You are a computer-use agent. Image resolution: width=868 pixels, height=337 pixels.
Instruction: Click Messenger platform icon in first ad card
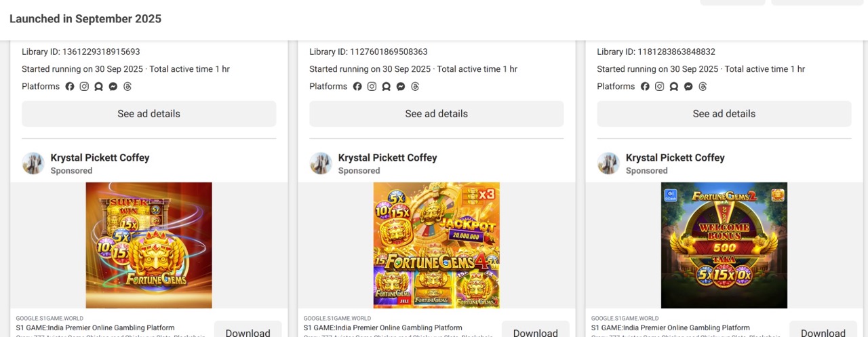pyautogui.click(x=113, y=86)
